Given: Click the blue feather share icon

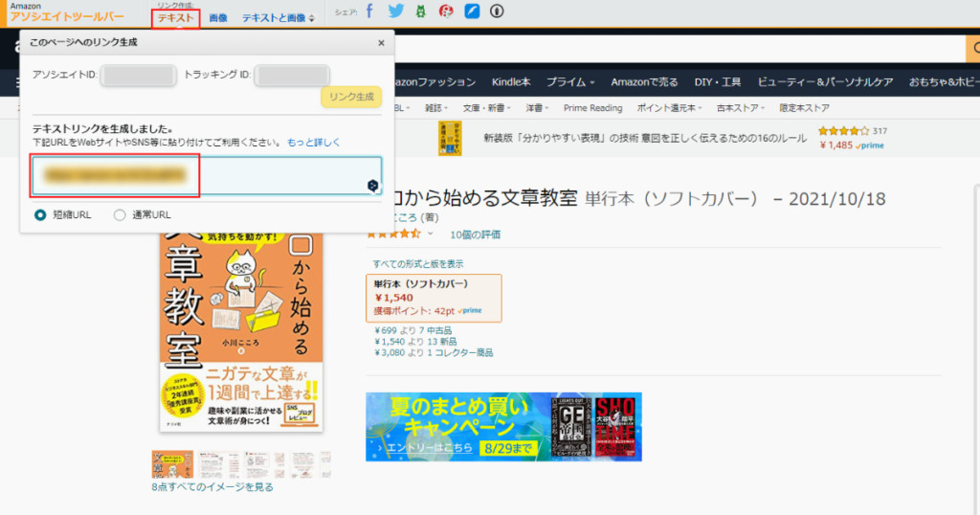Looking at the screenshot, I should [472, 11].
